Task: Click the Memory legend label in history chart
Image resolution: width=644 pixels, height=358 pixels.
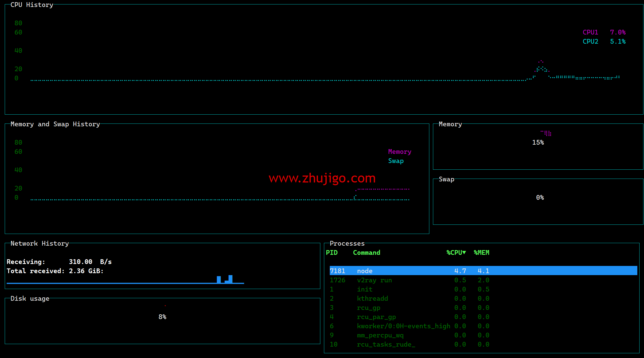Action: tap(400, 152)
